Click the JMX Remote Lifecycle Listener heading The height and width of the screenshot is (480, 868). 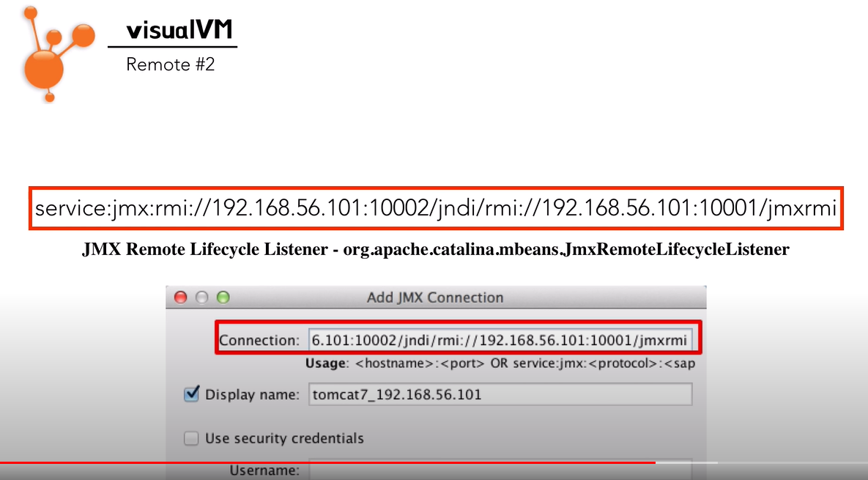436,249
